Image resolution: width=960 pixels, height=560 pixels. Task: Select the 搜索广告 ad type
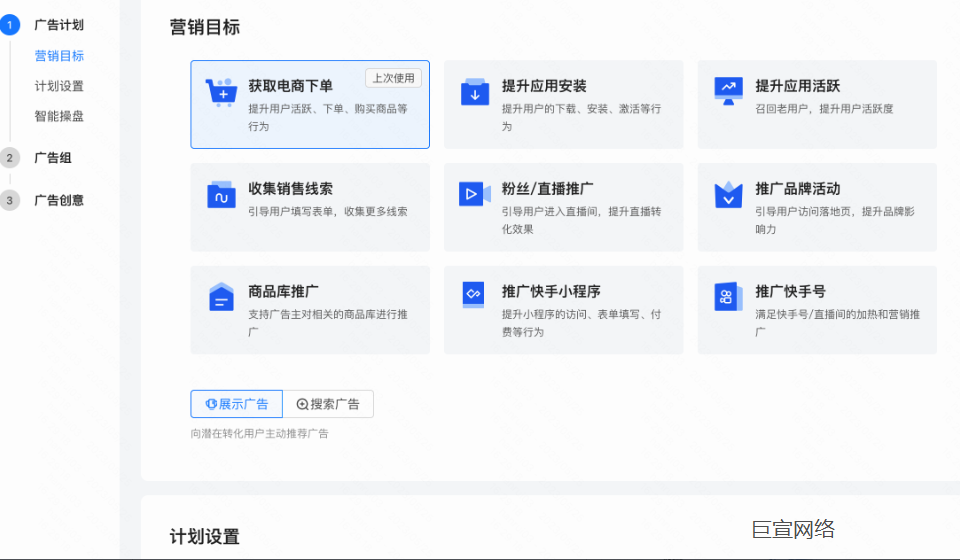(328, 404)
